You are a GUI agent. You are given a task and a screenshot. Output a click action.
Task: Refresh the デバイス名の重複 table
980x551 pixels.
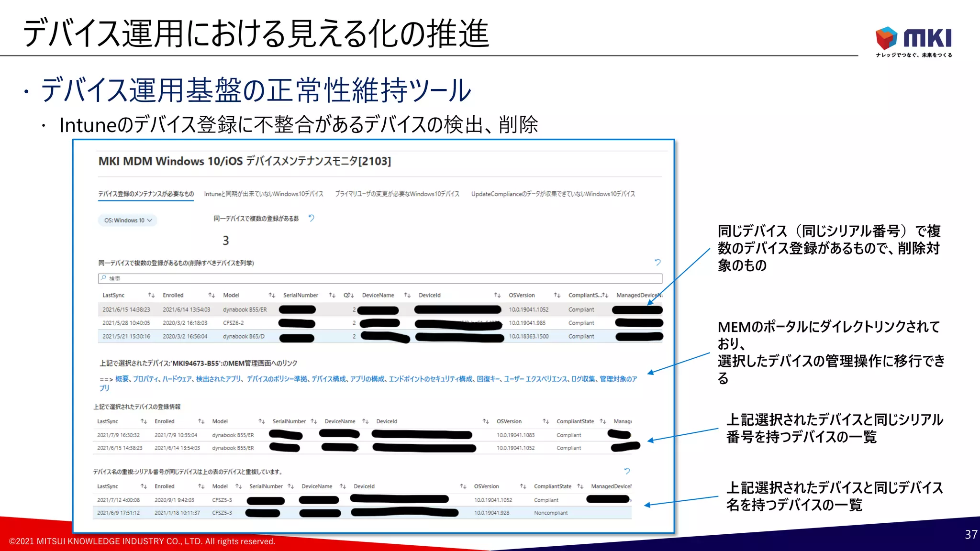(627, 471)
